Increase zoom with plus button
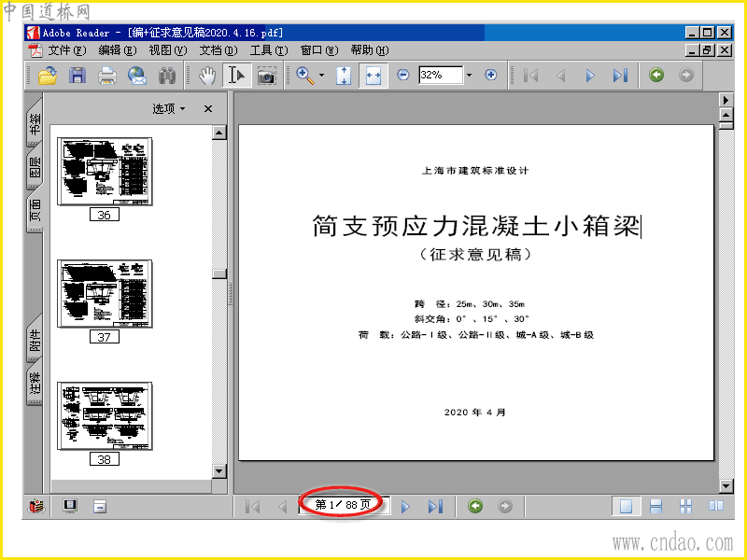This screenshot has height=560, width=747. [x=491, y=75]
